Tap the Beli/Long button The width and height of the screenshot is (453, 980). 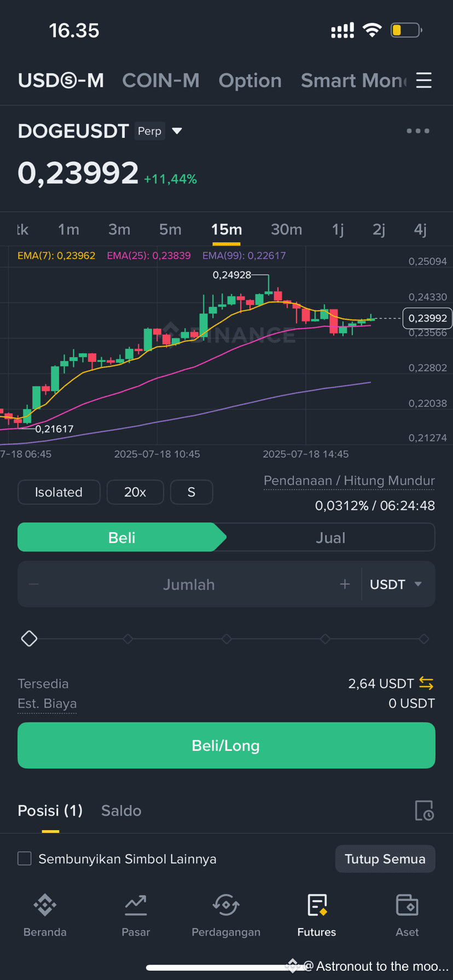pos(226,745)
